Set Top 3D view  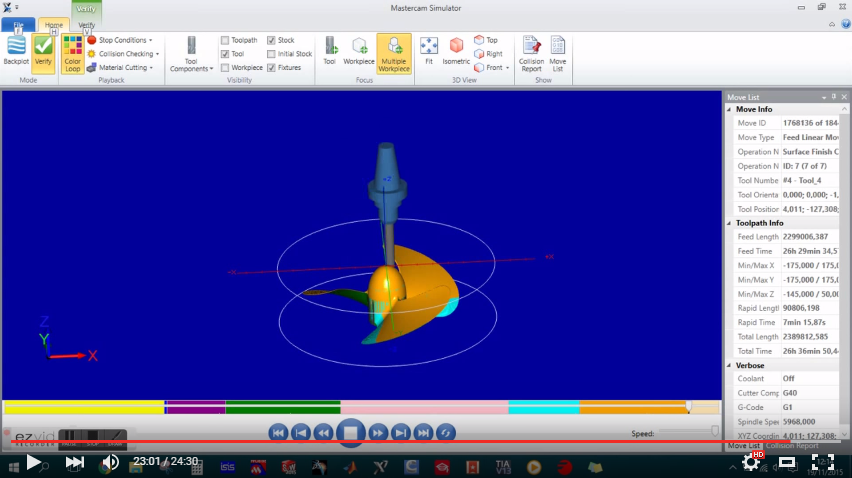[x=486, y=40]
